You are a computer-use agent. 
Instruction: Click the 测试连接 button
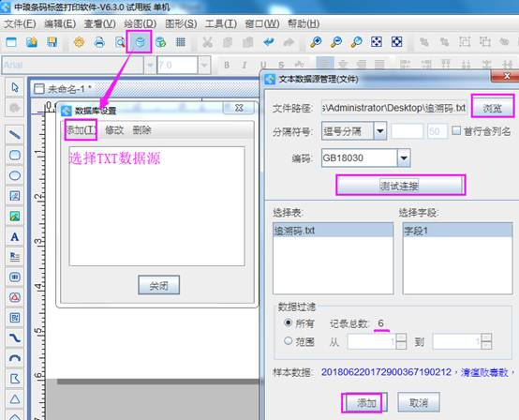tap(401, 186)
